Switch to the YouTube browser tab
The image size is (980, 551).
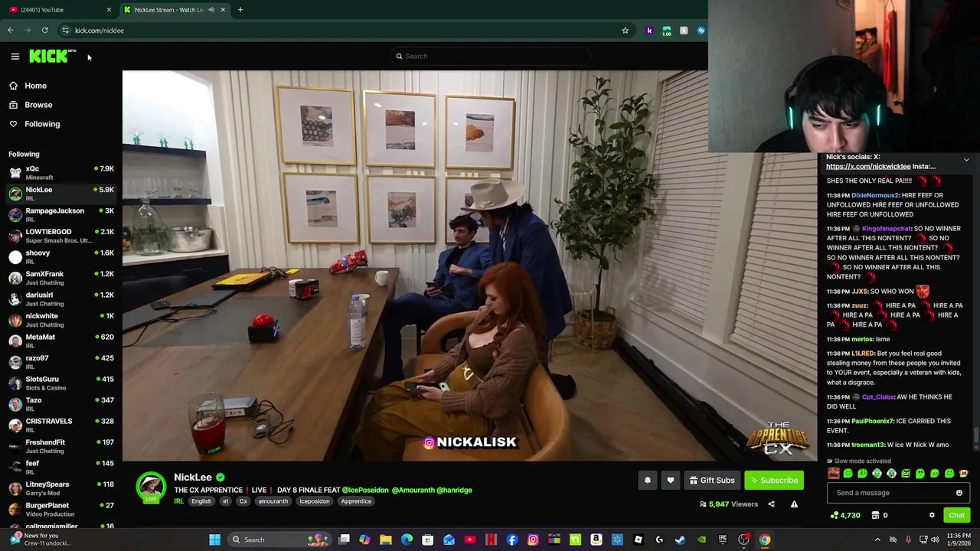tap(57, 10)
